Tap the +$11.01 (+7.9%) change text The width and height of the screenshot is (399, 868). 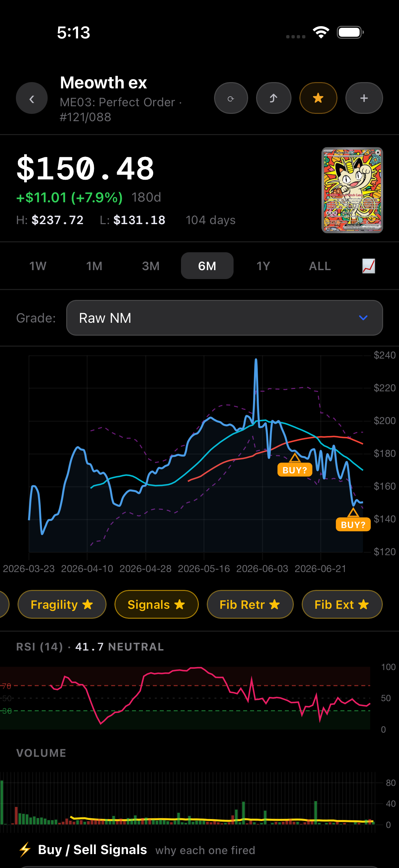pos(70,197)
